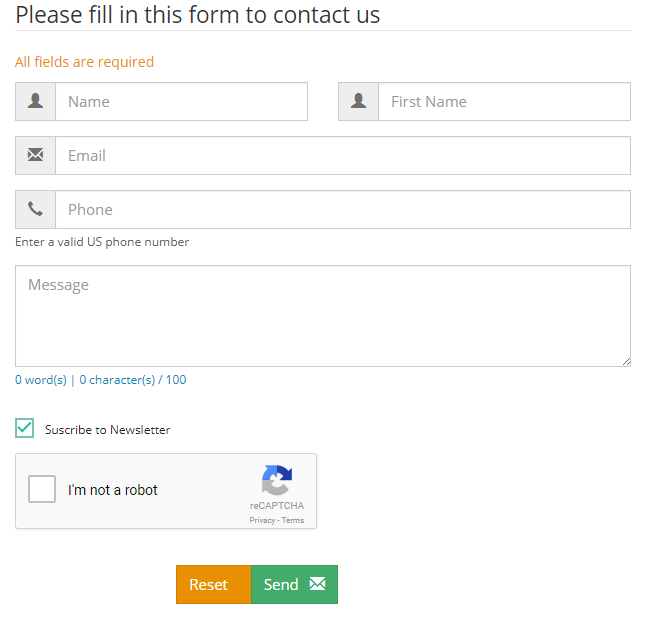Click the phone handset icon
660x625 pixels.
pos(36,209)
